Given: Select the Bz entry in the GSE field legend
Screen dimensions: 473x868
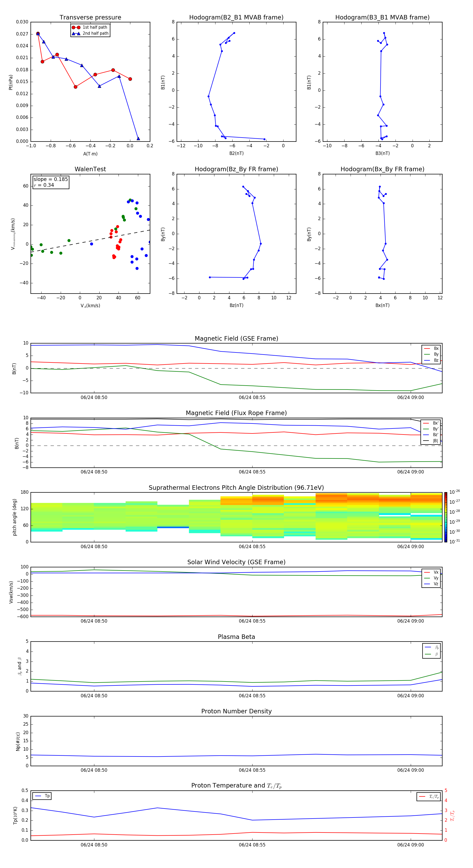Looking at the screenshot, I should (431, 360).
